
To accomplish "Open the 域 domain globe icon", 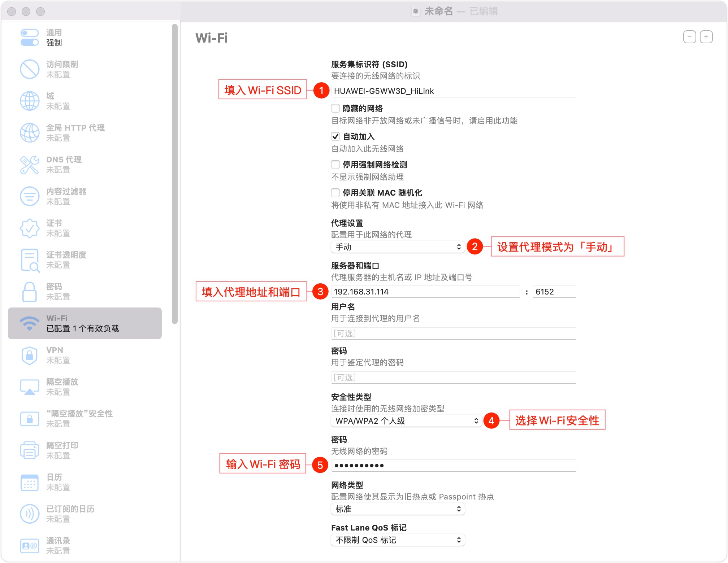I will tap(30, 101).
